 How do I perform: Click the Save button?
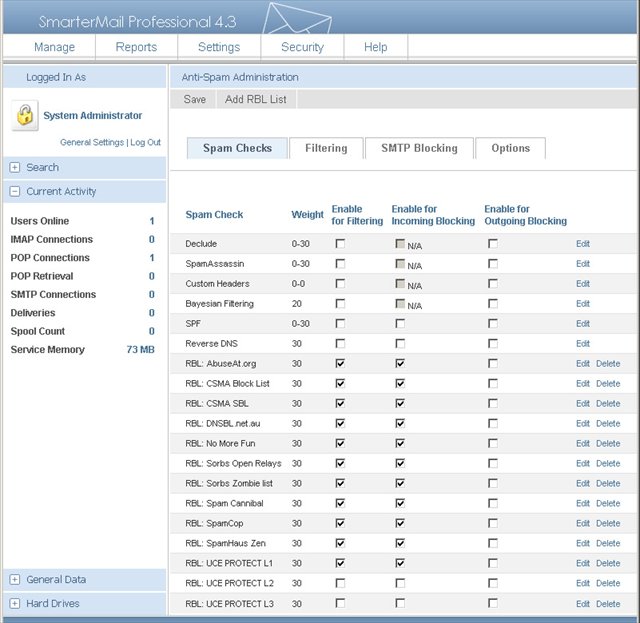(x=195, y=99)
